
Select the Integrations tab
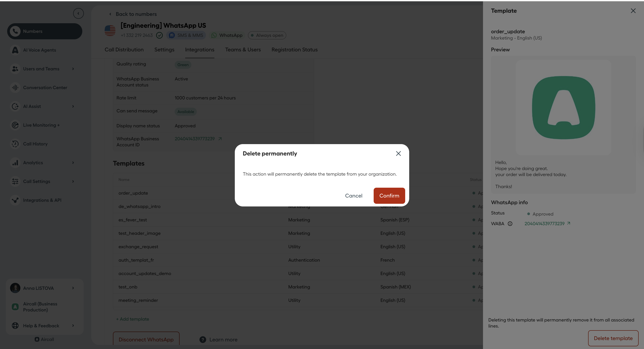199,49
